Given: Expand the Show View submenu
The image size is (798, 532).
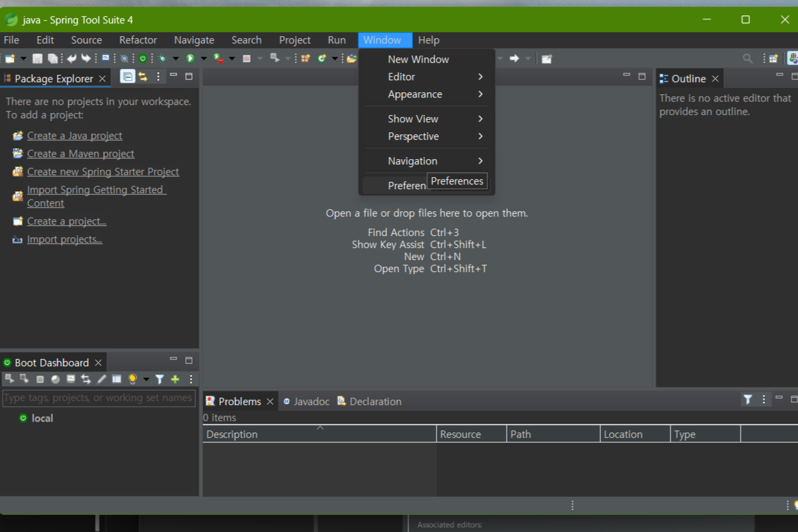Looking at the screenshot, I should coord(426,118).
